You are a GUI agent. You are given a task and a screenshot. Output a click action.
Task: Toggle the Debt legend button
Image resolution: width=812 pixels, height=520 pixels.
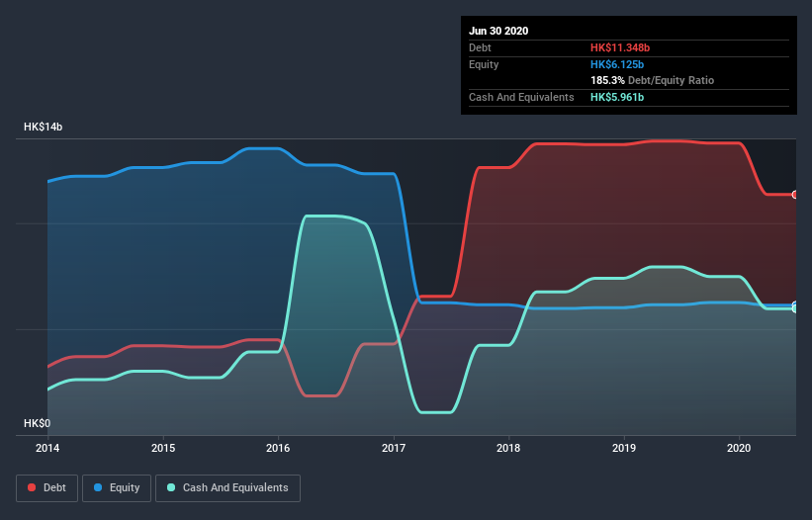click(47, 488)
